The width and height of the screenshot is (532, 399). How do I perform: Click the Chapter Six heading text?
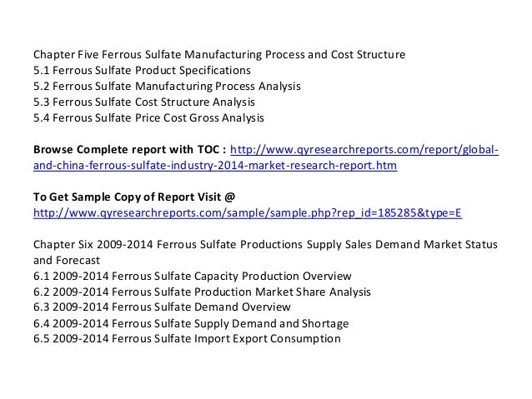[x=265, y=245]
